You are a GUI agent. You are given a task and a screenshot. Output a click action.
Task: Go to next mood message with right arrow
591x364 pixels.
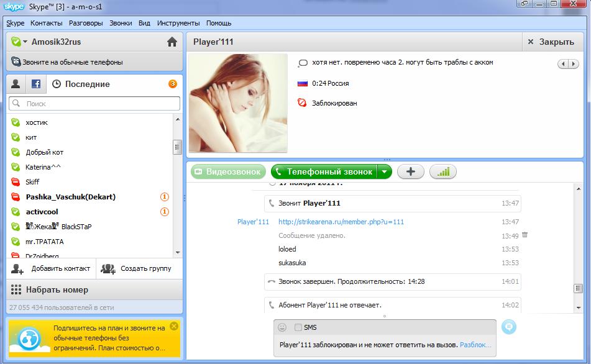click(574, 64)
